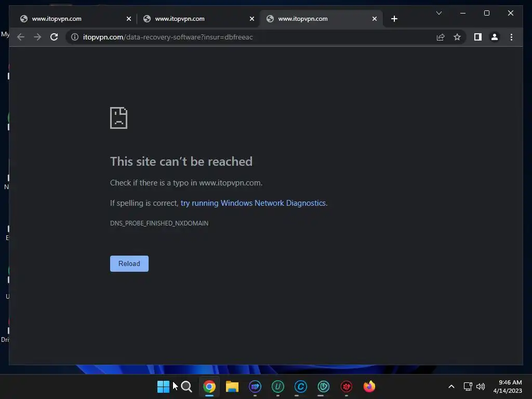Click the browser back arrow

point(21,37)
